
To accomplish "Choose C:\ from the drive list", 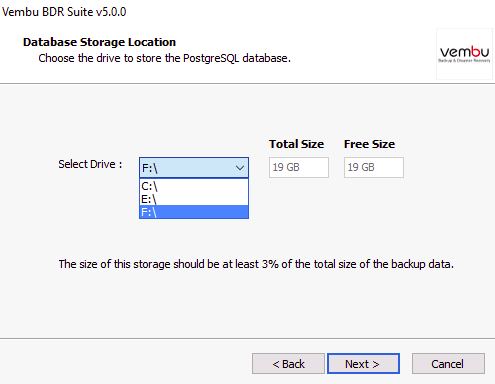I will tap(194, 186).
